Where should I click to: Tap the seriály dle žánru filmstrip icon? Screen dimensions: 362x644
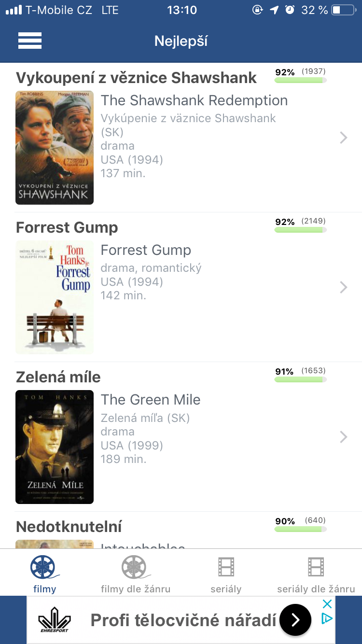[x=316, y=567]
